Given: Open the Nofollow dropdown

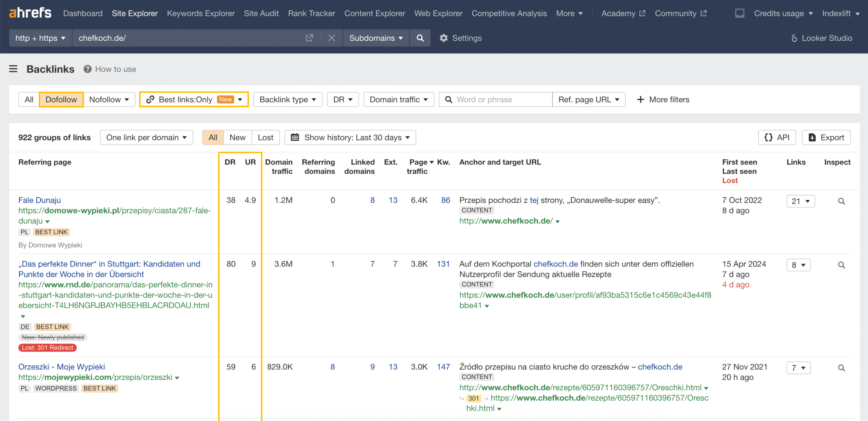Looking at the screenshot, I should point(109,100).
